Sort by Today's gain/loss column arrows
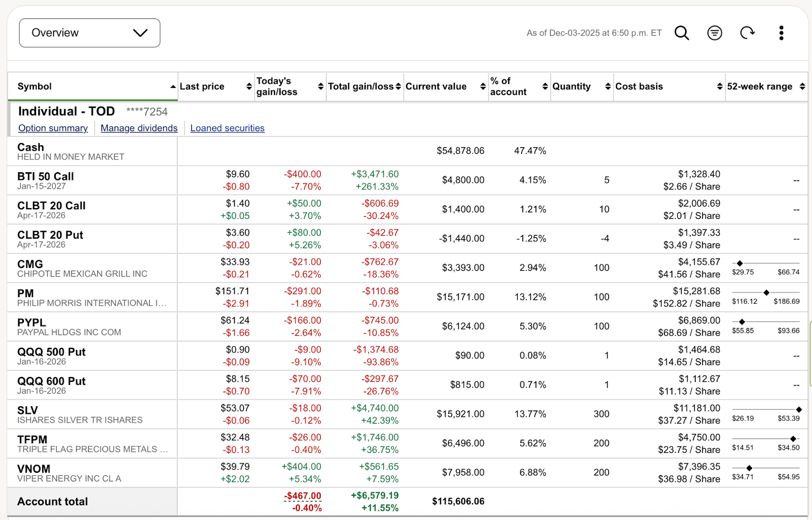 (x=320, y=87)
